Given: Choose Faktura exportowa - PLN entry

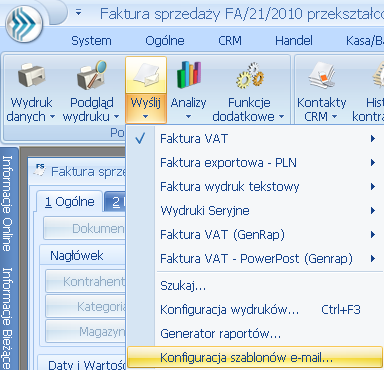Looking at the screenshot, I should click(x=255, y=163).
